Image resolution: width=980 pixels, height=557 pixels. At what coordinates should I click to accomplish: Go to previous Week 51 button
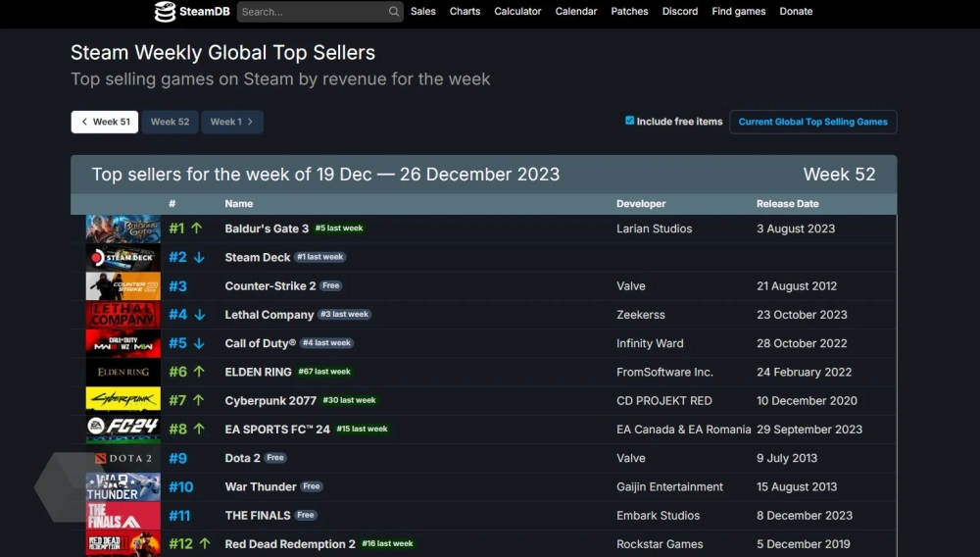pos(105,122)
